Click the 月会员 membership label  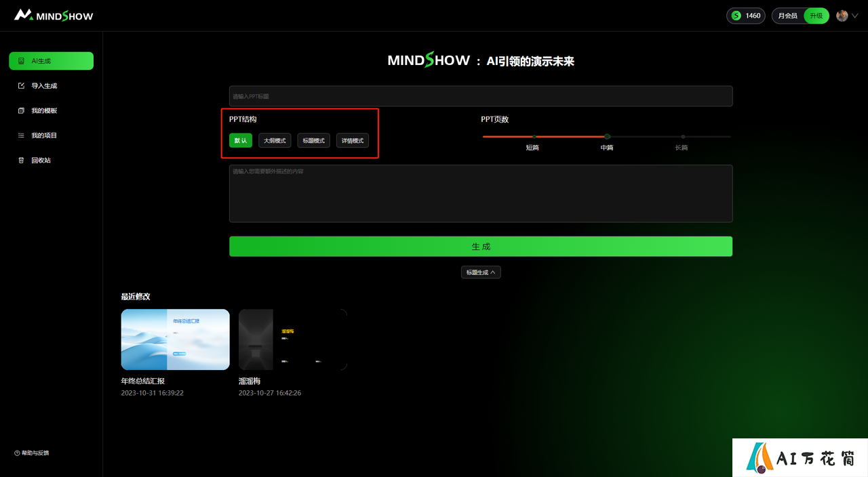coord(788,16)
